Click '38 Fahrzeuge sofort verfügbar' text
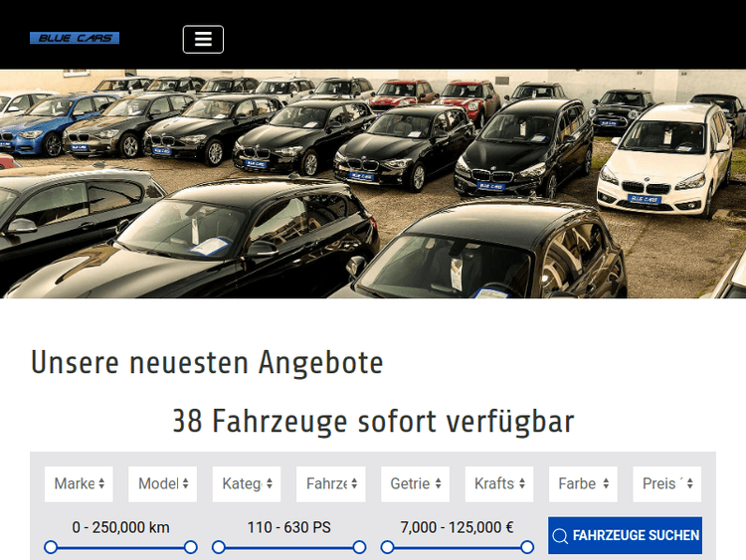Image resolution: width=746 pixels, height=560 pixels. [373, 421]
